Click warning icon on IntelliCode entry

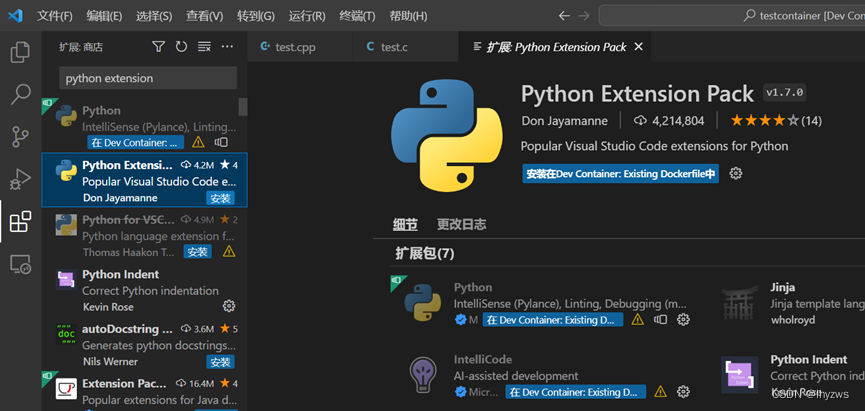point(660,392)
